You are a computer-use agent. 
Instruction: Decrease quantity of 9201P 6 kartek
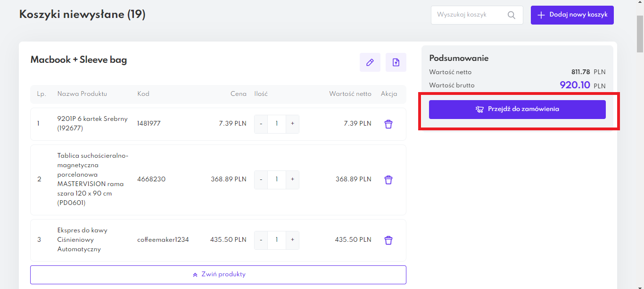(x=261, y=124)
